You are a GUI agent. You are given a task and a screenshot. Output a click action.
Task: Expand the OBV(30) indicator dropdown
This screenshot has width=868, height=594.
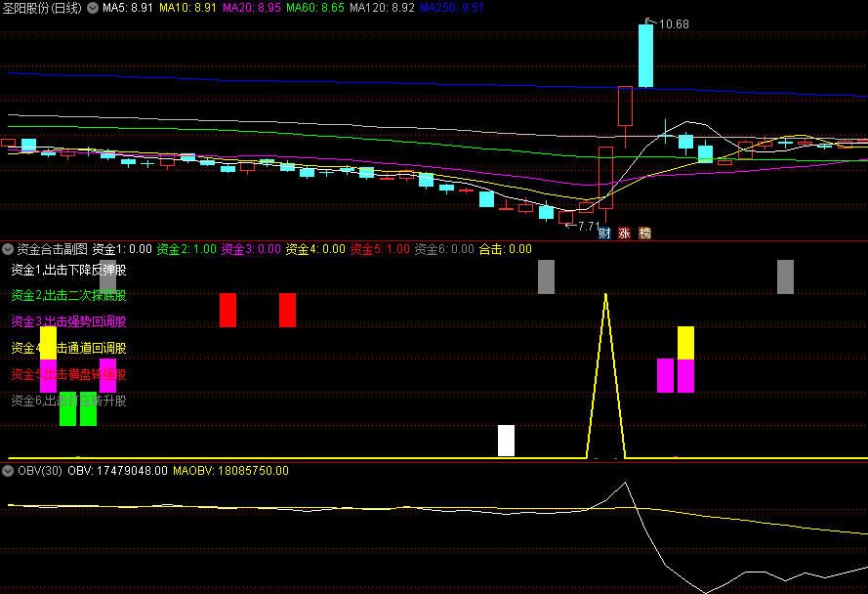pos(8,471)
